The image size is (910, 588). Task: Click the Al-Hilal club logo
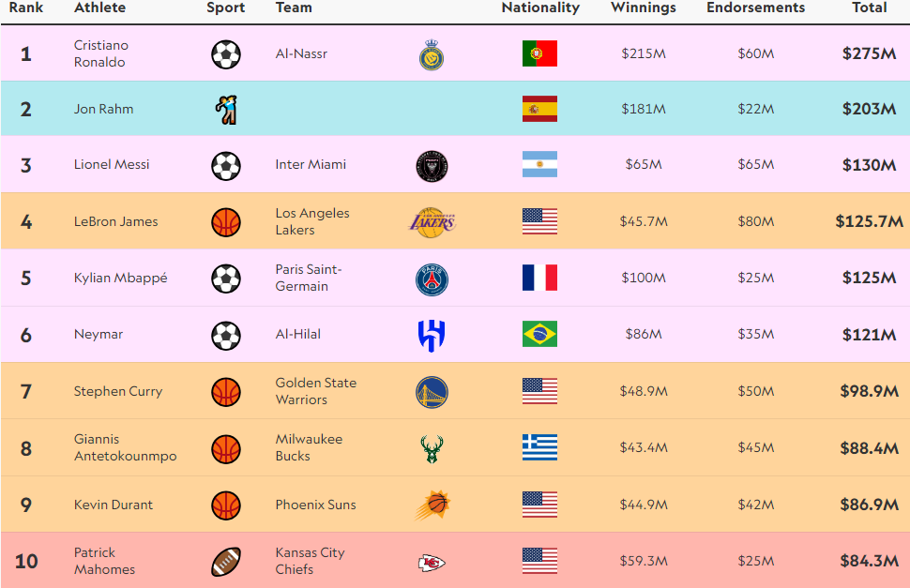point(432,335)
